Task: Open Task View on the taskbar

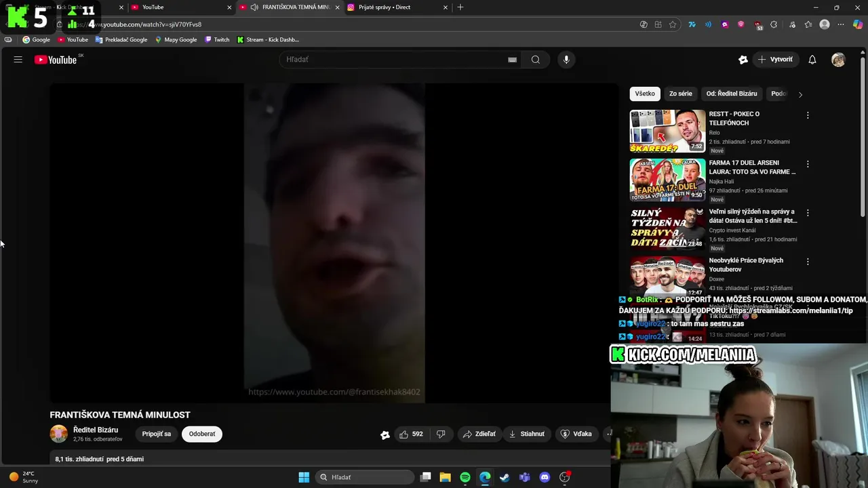Action: pos(425,477)
